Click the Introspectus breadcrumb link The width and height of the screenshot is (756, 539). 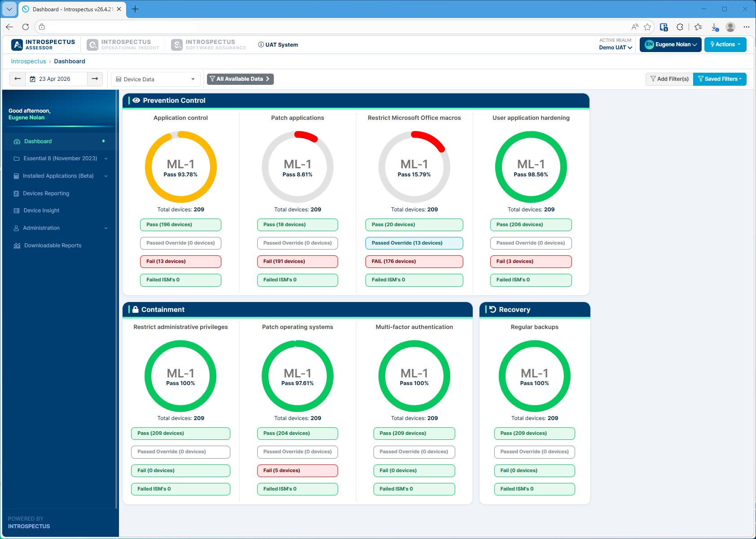coord(28,61)
